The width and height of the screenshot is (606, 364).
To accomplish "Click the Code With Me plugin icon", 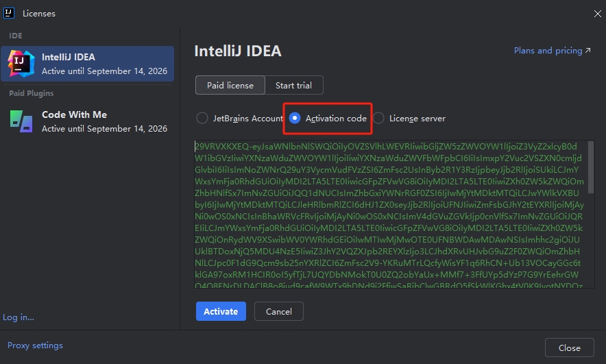I will click(x=21, y=121).
